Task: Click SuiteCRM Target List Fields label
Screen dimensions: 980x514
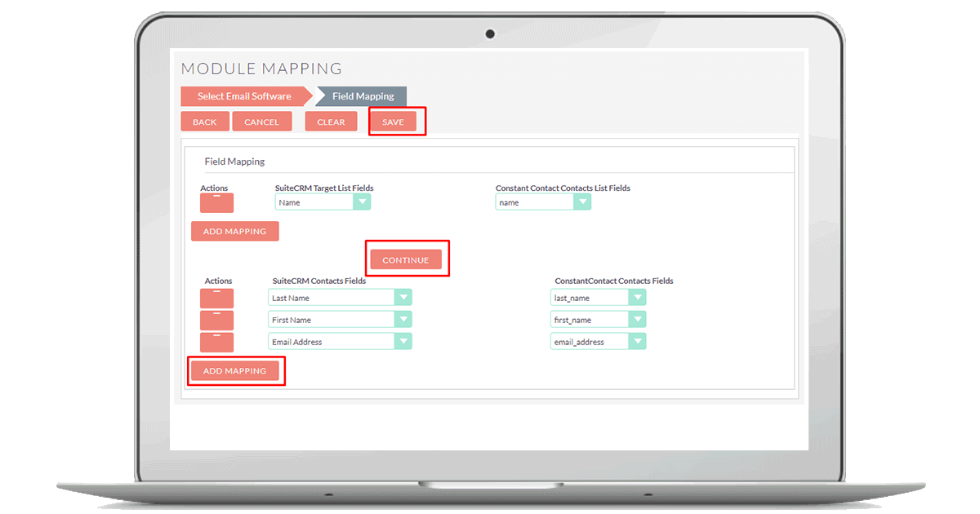Action: click(324, 188)
